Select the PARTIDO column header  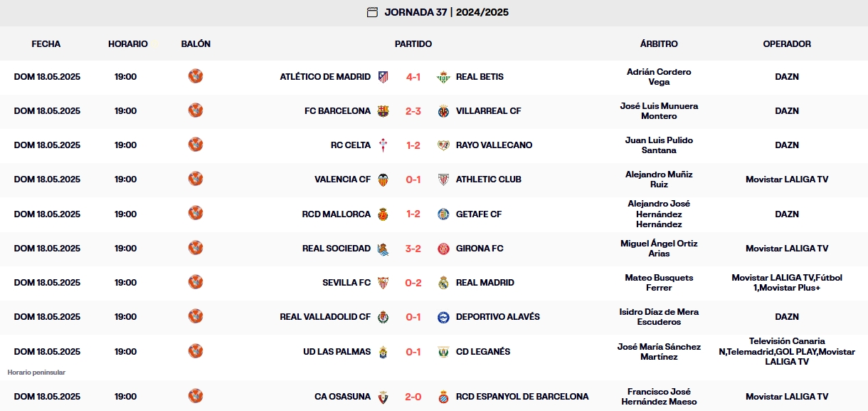[x=413, y=43]
